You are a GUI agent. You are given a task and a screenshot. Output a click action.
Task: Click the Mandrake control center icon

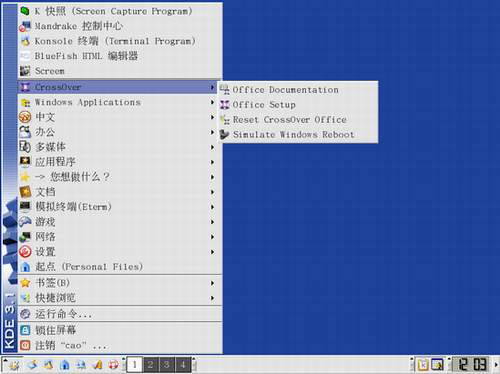(25, 26)
